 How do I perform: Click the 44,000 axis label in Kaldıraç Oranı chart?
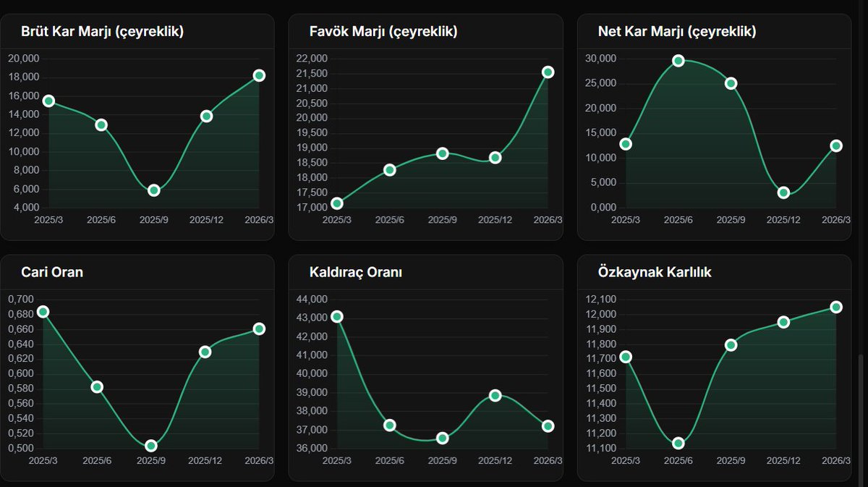click(x=312, y=299)
